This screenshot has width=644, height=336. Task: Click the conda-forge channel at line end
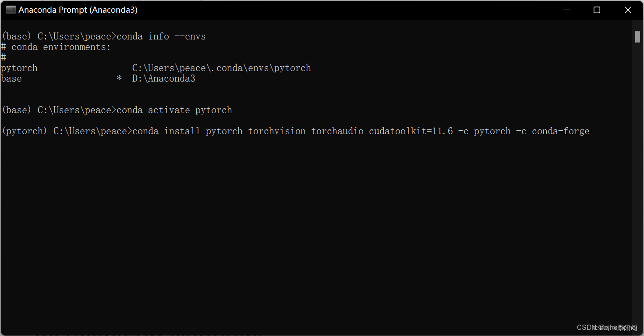tap(561, 131)
